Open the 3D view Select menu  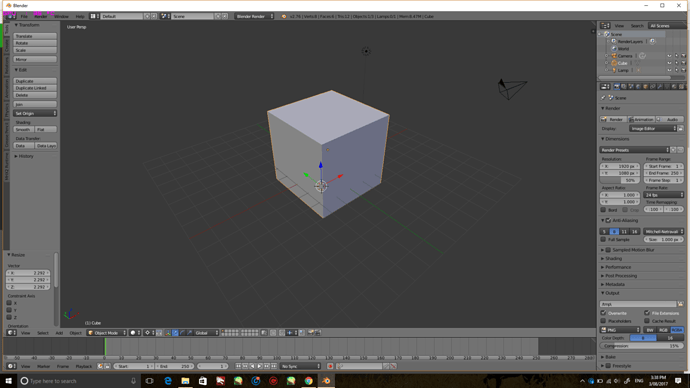click(x=43, y=333)
